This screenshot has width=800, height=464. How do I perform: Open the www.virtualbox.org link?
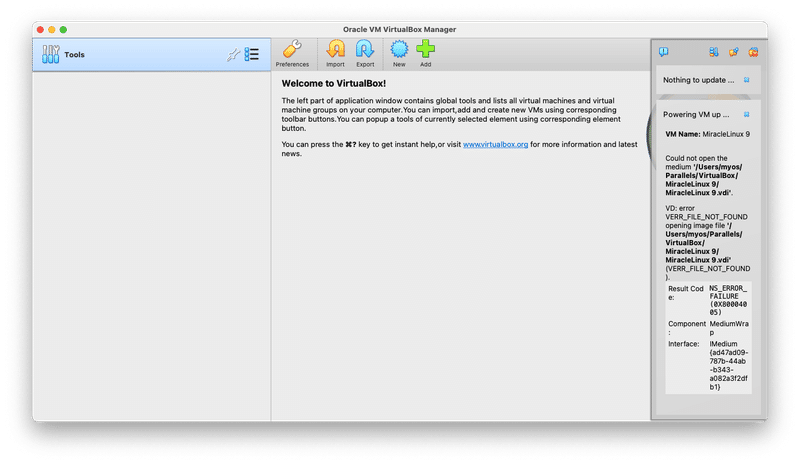495,144
